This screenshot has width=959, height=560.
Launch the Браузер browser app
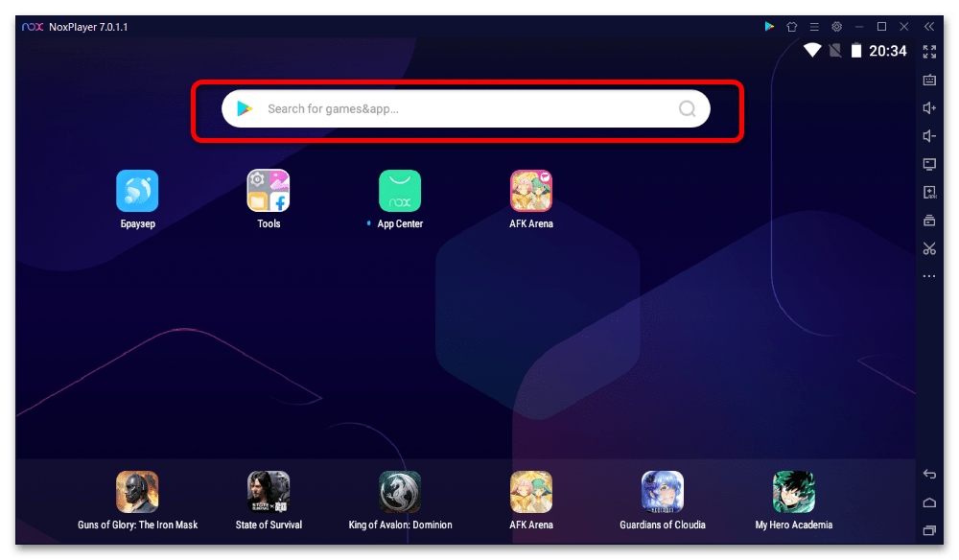[x=137, y=191]
